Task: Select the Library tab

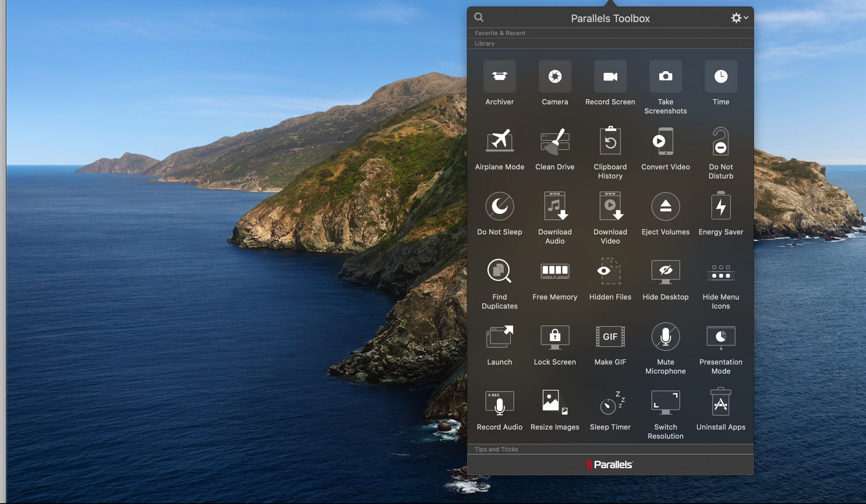Action: point(485,43)
